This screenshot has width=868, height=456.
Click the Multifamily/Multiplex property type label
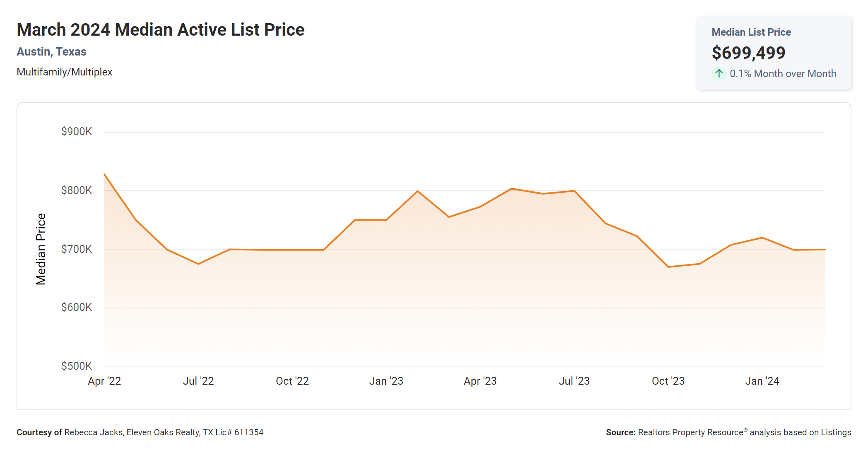pos(64,72)
